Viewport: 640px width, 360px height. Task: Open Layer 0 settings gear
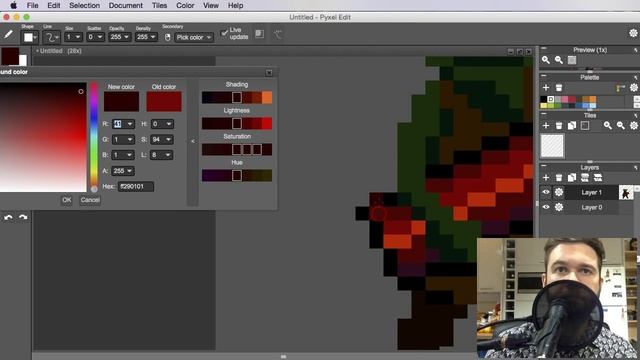click(559, 207)
